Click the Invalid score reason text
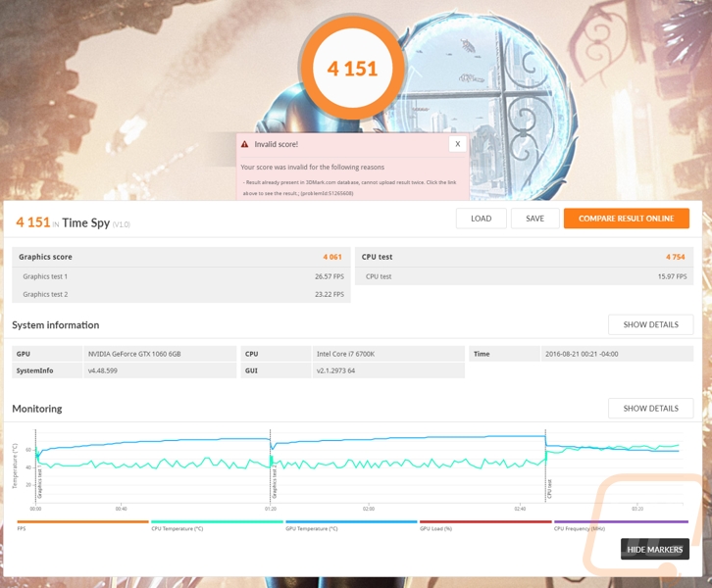Image resolution: width=712 pixels, height=588 pixels. [350, 187]
